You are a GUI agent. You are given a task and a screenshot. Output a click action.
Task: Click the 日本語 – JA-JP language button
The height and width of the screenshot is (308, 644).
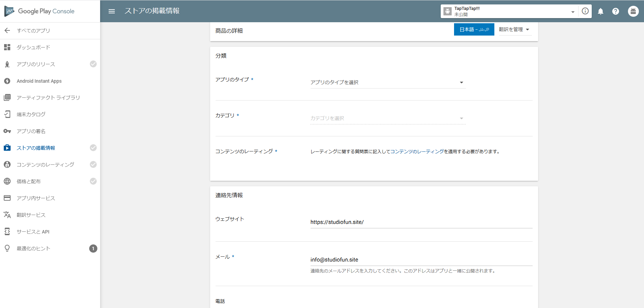474,29
